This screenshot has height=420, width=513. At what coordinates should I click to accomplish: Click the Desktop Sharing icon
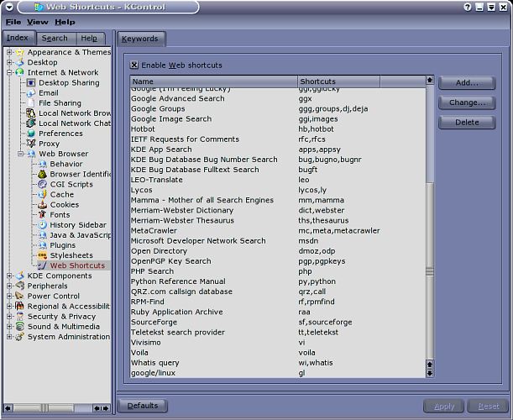(31, 83)
